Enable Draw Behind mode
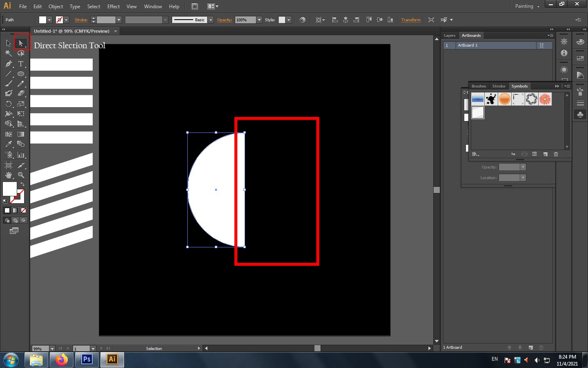The height and width of the screenshot is (368, 588). click(x=16, y=220)
